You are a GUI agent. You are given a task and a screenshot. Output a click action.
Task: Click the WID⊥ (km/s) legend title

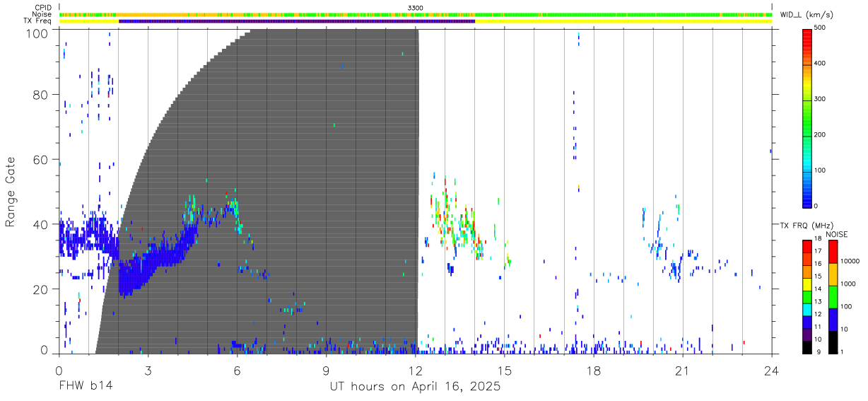809,15
